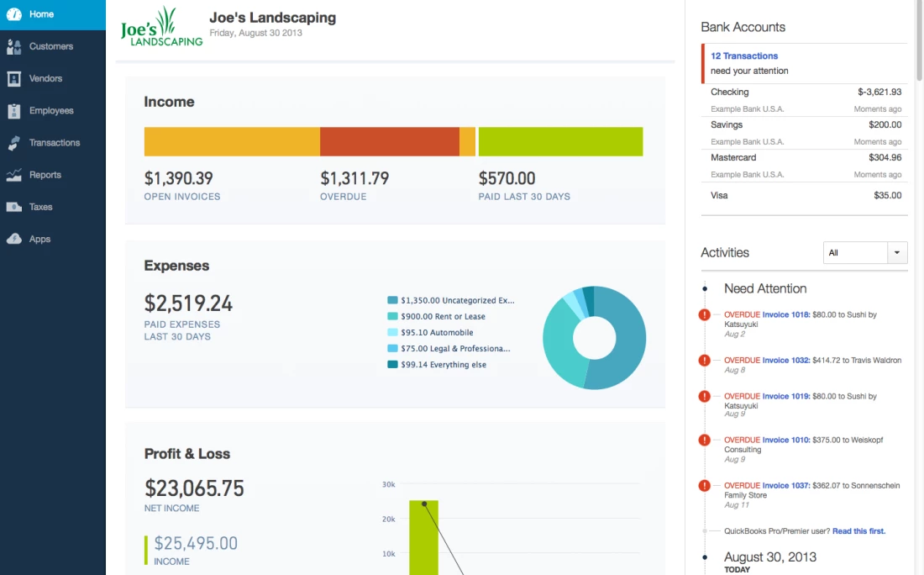Open the Activities filter dropdown arrow
This screenshot has width=924, height=575.
[898, 252]
